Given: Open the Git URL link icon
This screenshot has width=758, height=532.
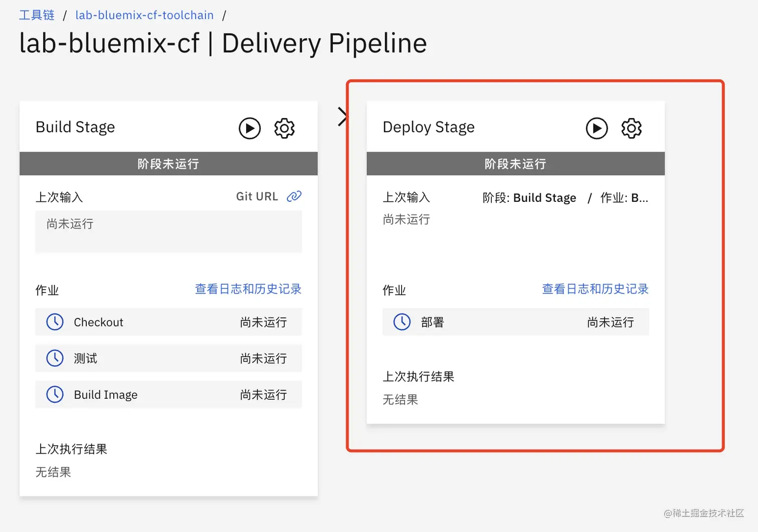Looking at the screenshot, I should (x=294, y=196).
